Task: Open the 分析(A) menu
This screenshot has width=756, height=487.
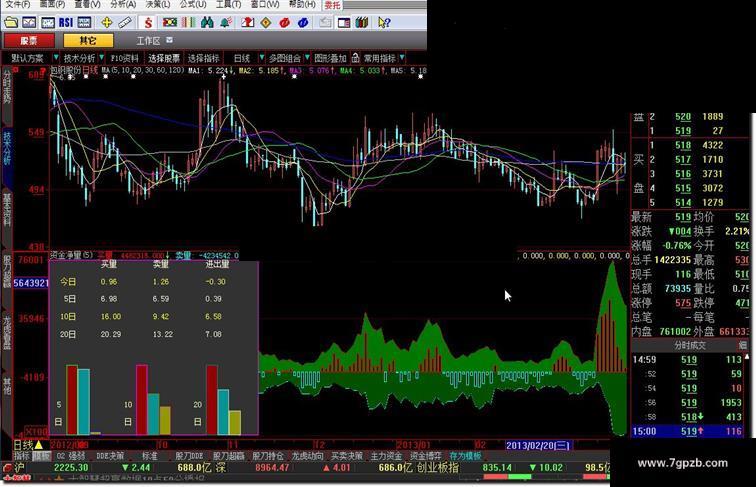Action: [123, 4]
